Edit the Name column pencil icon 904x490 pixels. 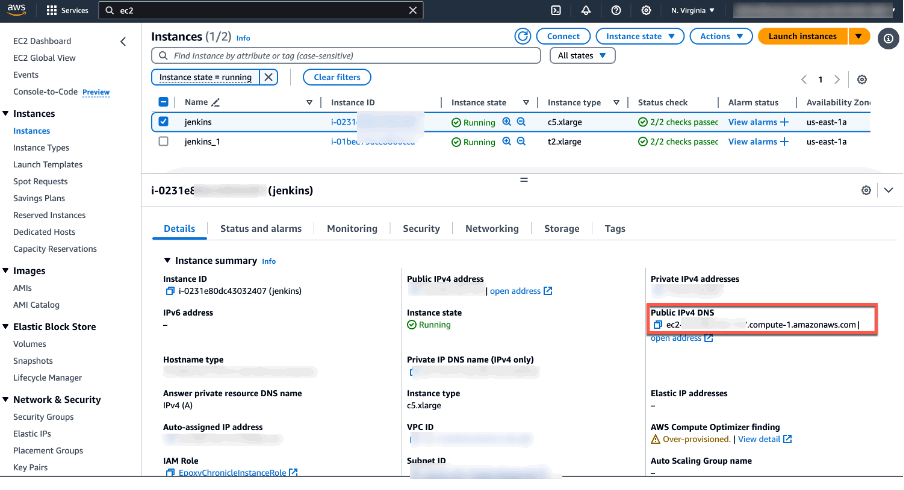tap(216, 103)
